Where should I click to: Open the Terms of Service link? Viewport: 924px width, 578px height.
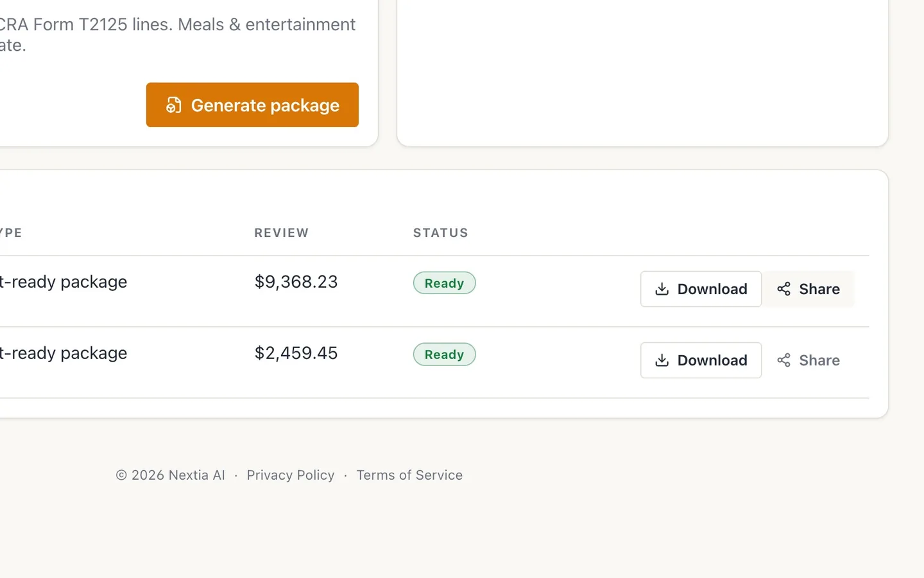coord(409,475)
